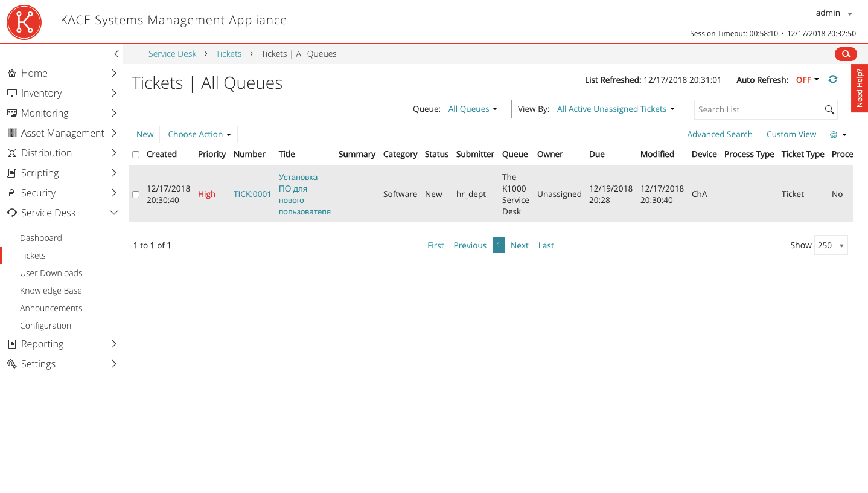The image size is (868, 493).
Task: Sort by the Due column header
Action: pyautogui.click(x=597, y=154)
